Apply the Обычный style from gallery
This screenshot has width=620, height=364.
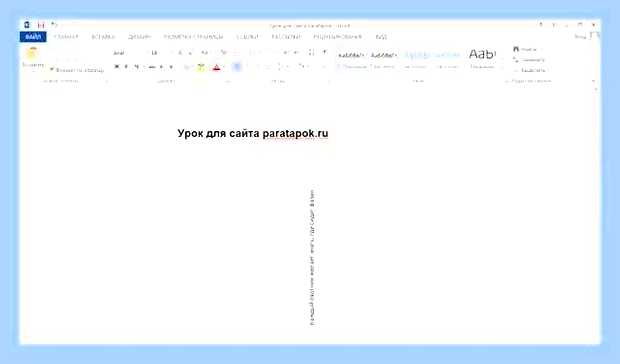tap(351, 60)
